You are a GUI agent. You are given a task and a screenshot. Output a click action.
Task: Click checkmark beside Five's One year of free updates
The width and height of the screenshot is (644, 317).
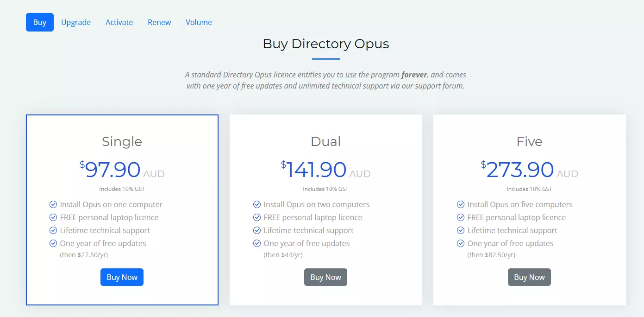coord(461,243)
